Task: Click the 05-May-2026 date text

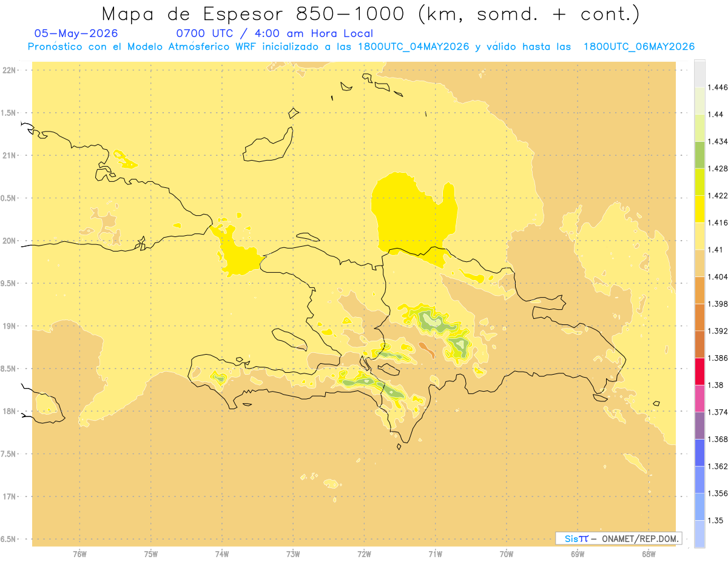Action: [76, 33]
